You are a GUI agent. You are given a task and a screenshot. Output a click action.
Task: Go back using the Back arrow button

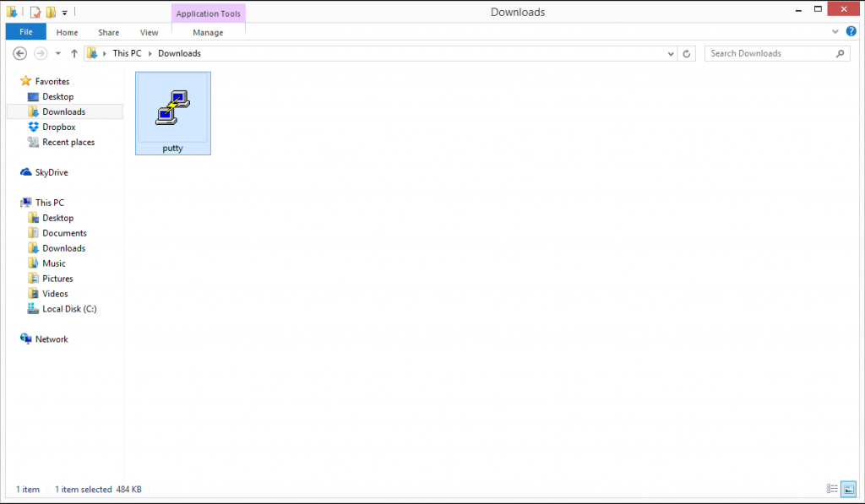point(20,53)
